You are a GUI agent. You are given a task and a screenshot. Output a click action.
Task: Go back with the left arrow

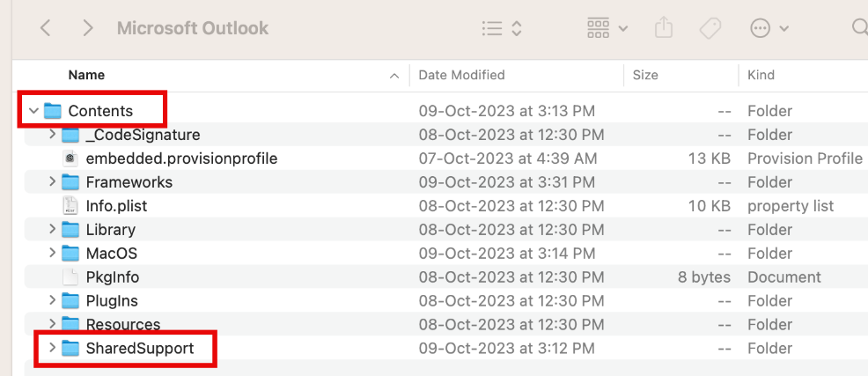(46, 27)
